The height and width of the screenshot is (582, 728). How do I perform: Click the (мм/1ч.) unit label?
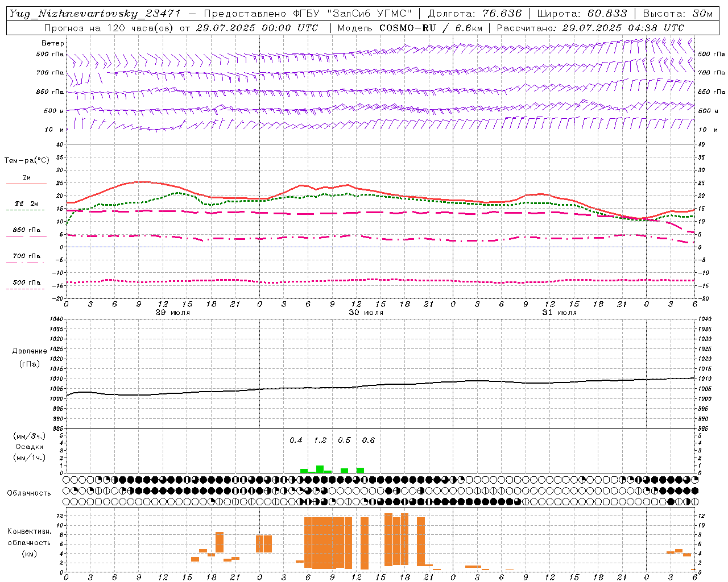point(29,458)
